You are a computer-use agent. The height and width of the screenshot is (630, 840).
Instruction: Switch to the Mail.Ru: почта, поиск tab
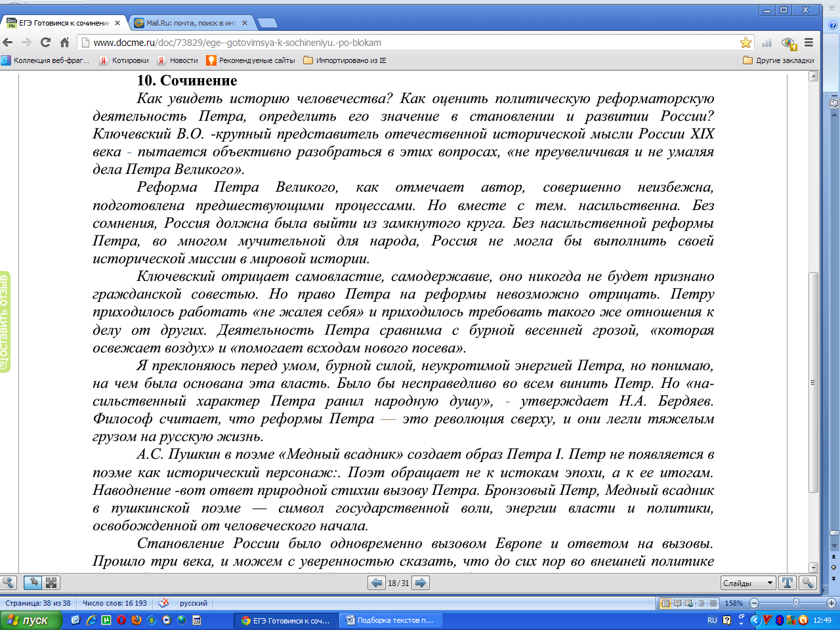point(190,23)
